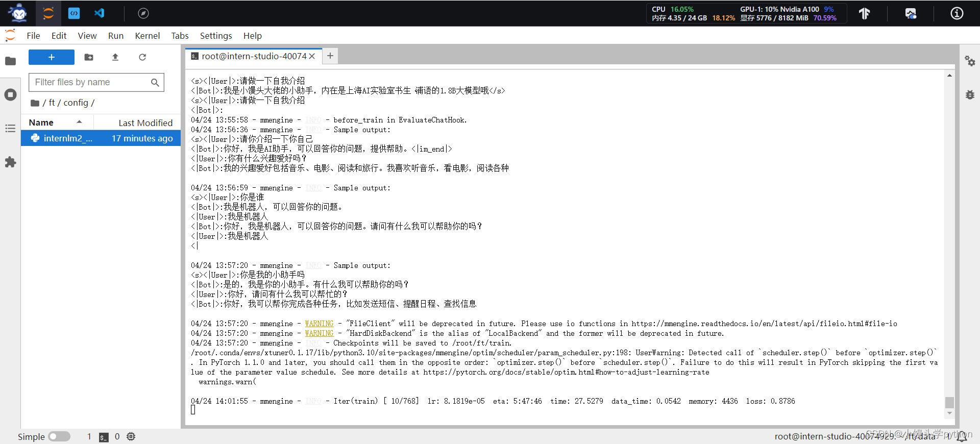
Task: Click scroll down arrow of terminal scrollbar
Action: point(949,413)
